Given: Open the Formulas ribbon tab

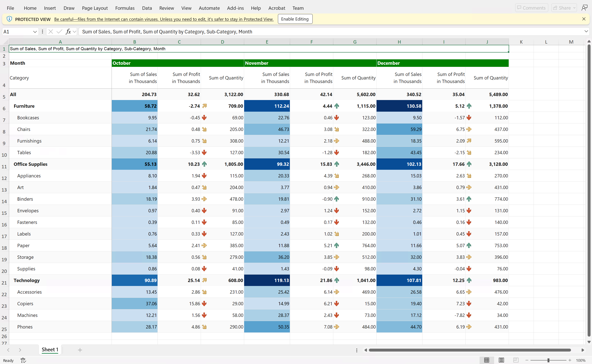Looking at the screenshot, I should 125,8.
